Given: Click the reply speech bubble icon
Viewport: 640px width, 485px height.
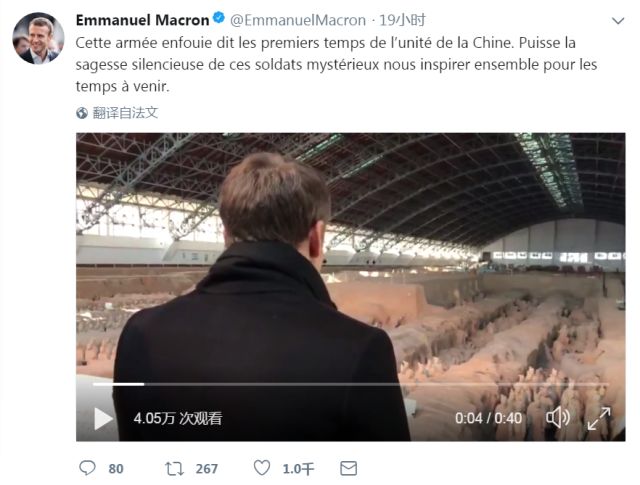Looking at the screenshot, I should click(x=87, y=468).
